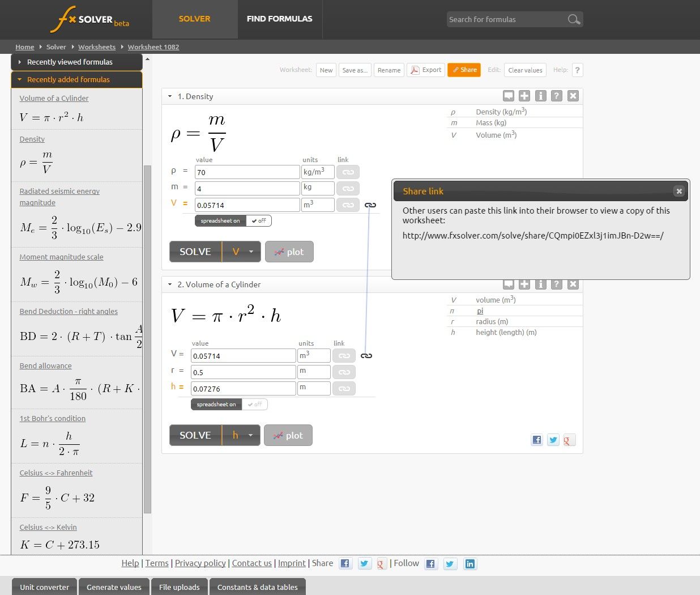Switch the cylinder spreadsheet toggle to off
This screenshot has width=700, height=595.
point(255,404)
